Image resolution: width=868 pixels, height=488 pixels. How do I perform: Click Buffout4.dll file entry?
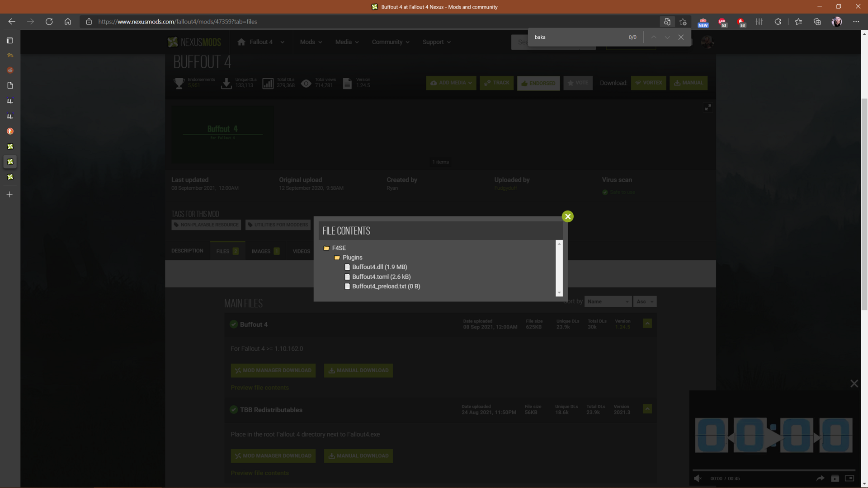[376, 267]
